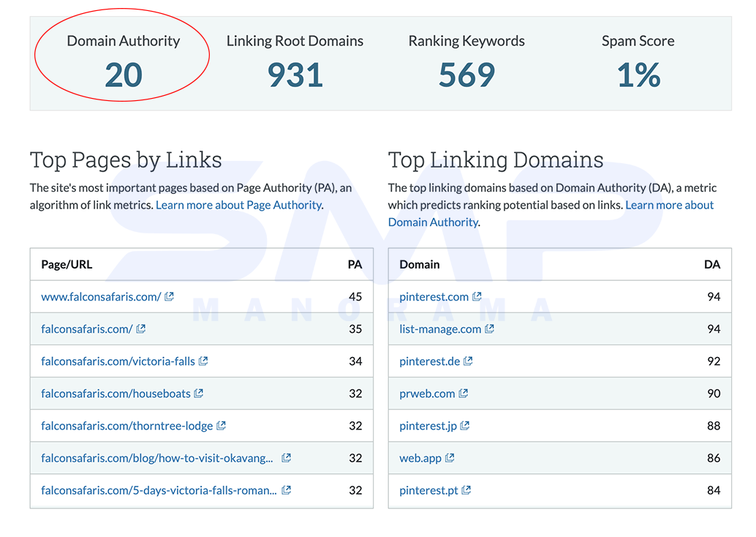Click external link icon beside falconsafaris.com/houseboats
Screen dimensions: 756x537
click(198, 393)
